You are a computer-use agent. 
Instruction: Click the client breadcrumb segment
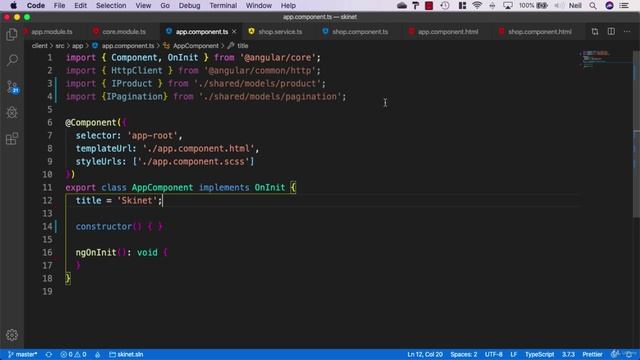click(40, 46)
